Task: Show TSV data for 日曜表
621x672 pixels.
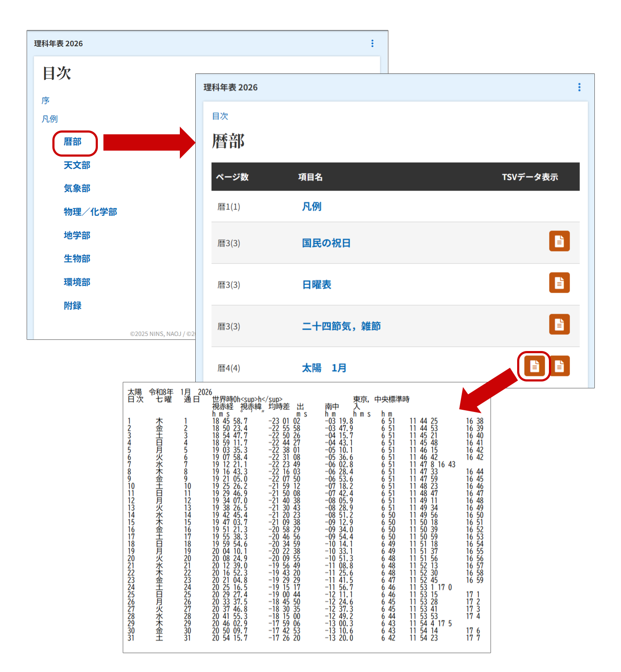Action: pyautogui.click(x=559, y=283)
